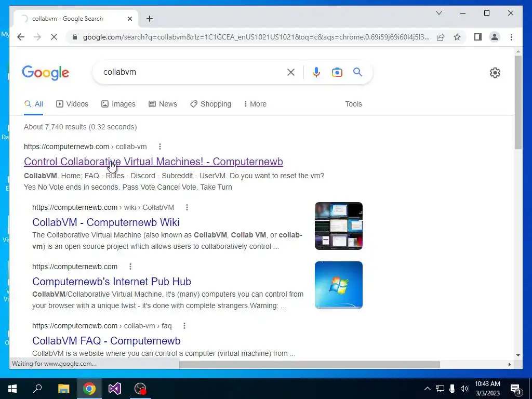Click the grayed-out forward navigation arrow
Viewport: 532px width, 399px height.
click(37, 37)
